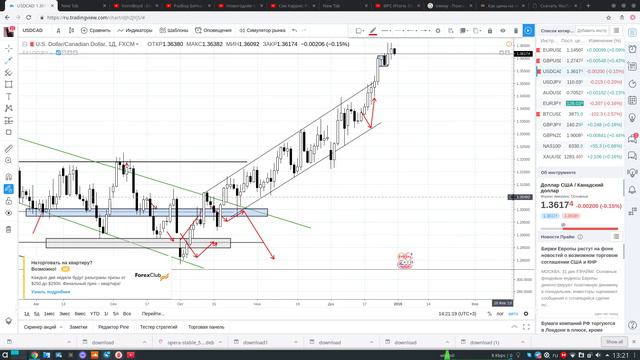Lock all drawing tools

click(9, 201)
